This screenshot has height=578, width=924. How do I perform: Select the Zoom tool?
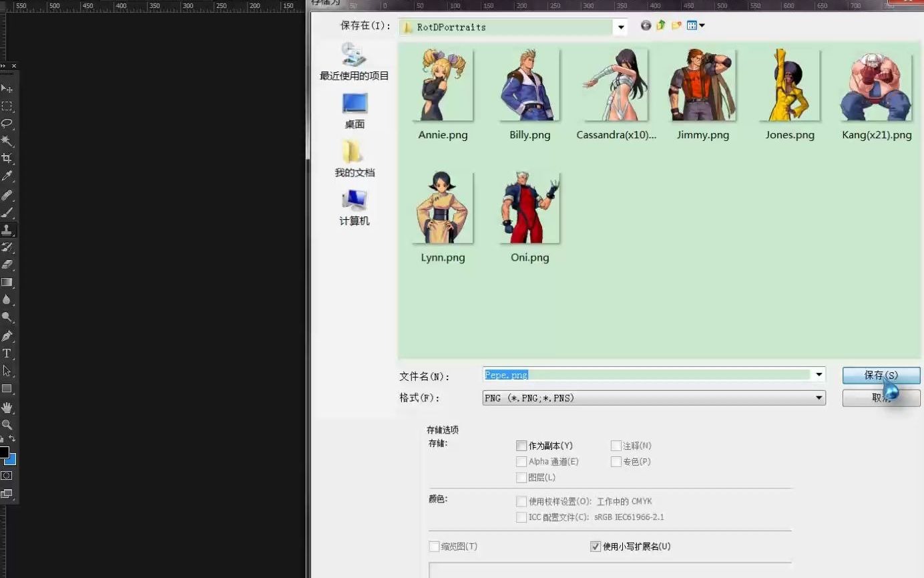coord(7,424)
